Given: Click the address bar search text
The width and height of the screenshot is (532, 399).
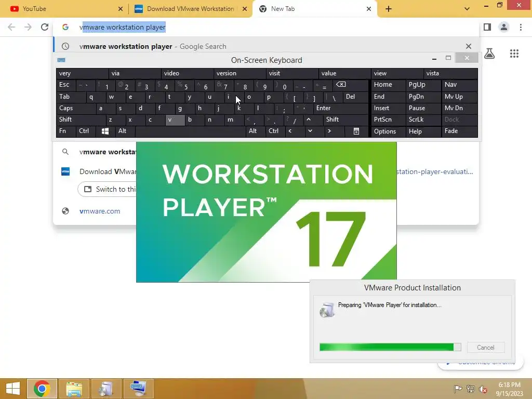Looking at the screenshot, I should point(123,27).
